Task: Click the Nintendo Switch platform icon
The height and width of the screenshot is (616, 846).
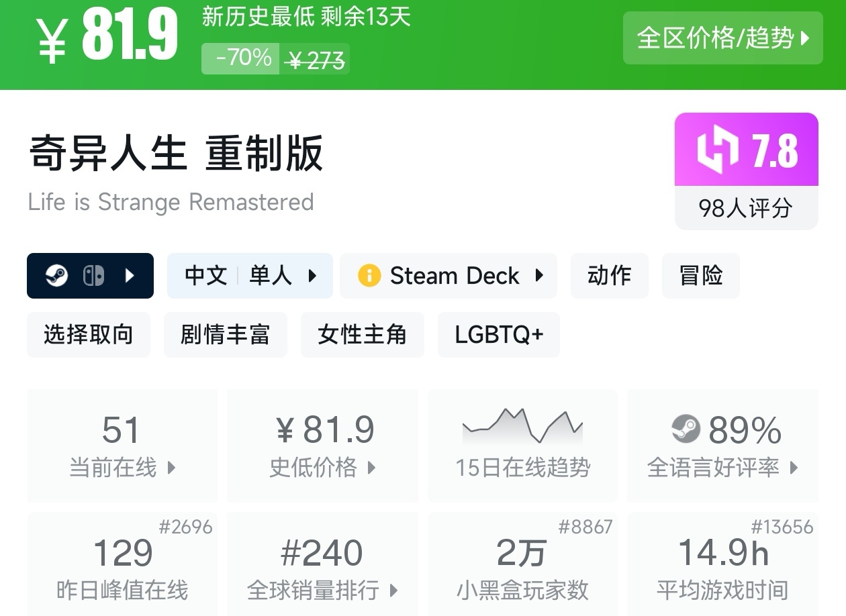Action: tap(93, 275)
